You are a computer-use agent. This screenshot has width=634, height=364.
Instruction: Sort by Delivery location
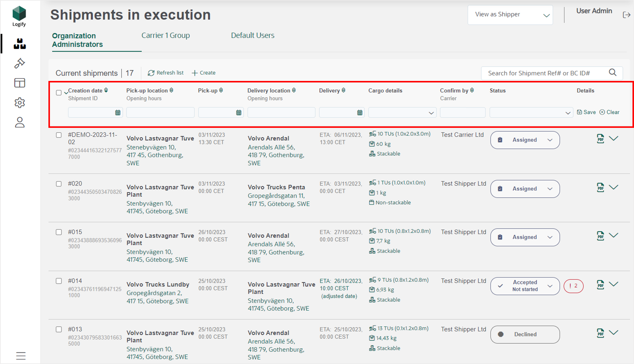coord(294,90)
